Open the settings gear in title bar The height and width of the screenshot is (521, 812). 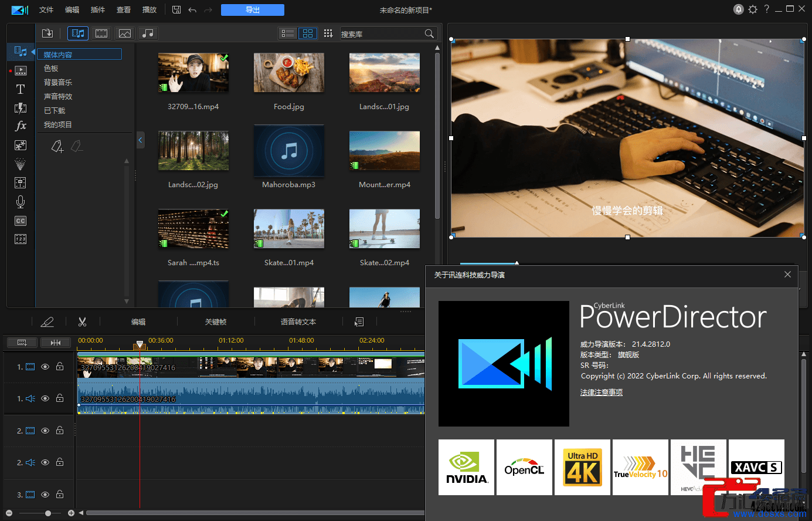pos(753,9)
